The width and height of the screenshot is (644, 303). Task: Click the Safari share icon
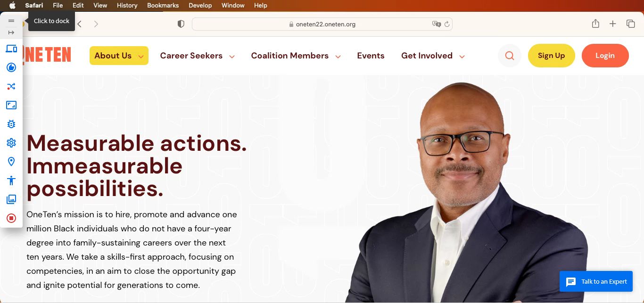point(595,24)
